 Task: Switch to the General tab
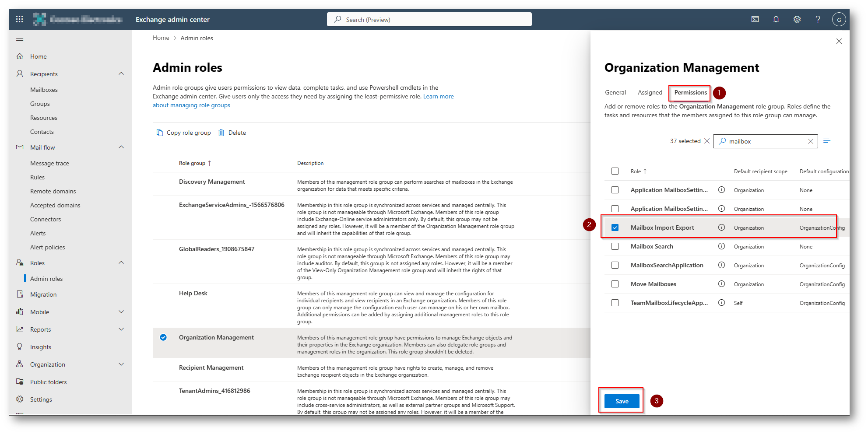point(615,92)
